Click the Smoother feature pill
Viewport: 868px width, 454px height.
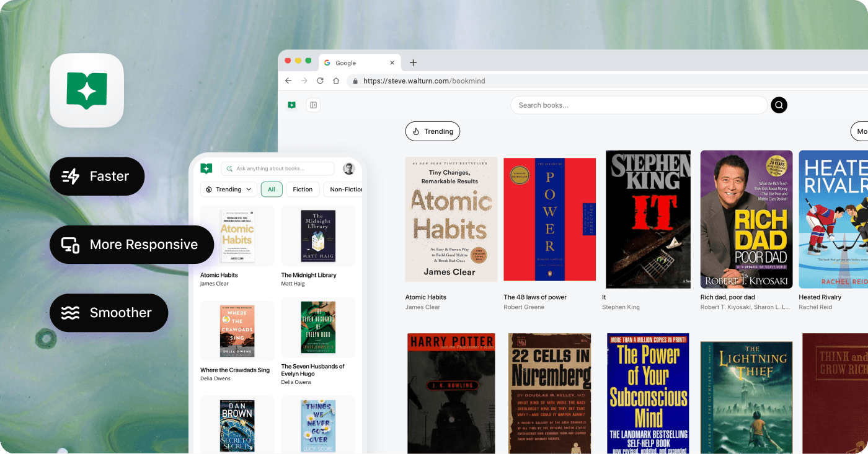coord(109,313)
